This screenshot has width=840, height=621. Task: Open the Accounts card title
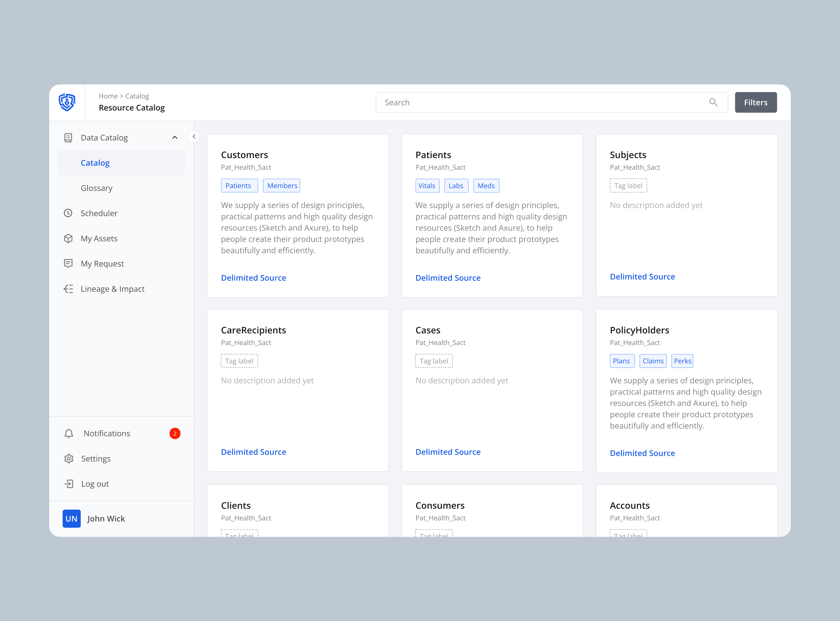(630, 506)
